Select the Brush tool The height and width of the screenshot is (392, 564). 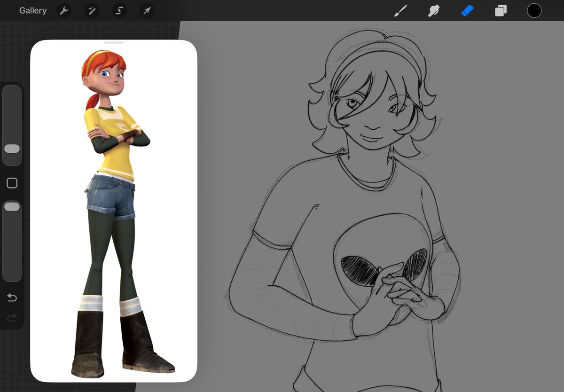(400, 10)
